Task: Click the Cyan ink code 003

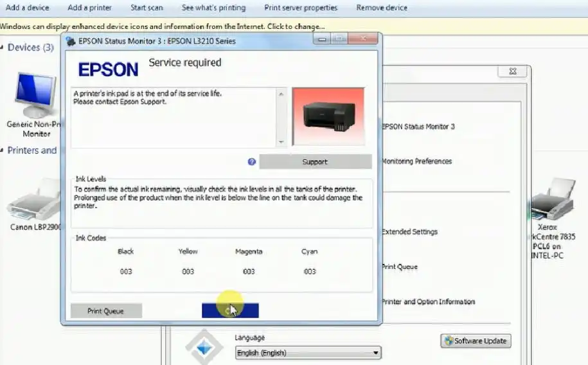Action: (x=310, y=271)
